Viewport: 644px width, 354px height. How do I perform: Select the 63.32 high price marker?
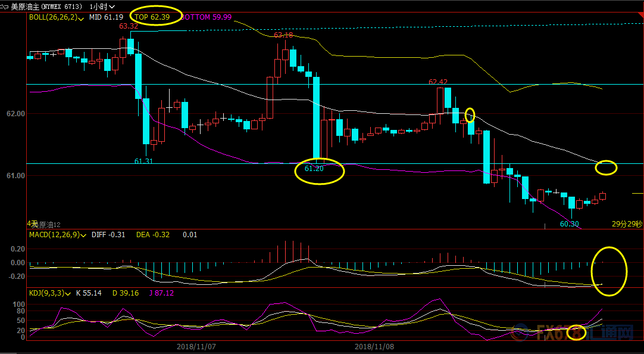129,26
